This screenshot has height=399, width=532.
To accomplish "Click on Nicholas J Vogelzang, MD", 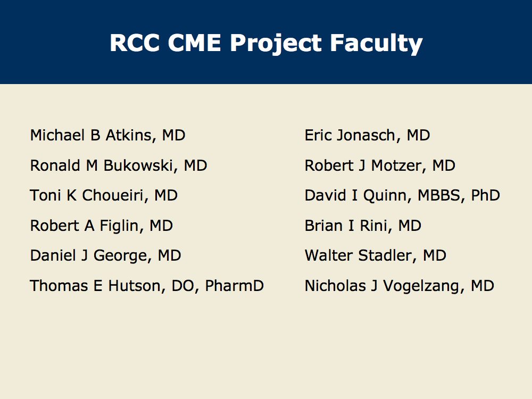I will (x=399, y=286).
